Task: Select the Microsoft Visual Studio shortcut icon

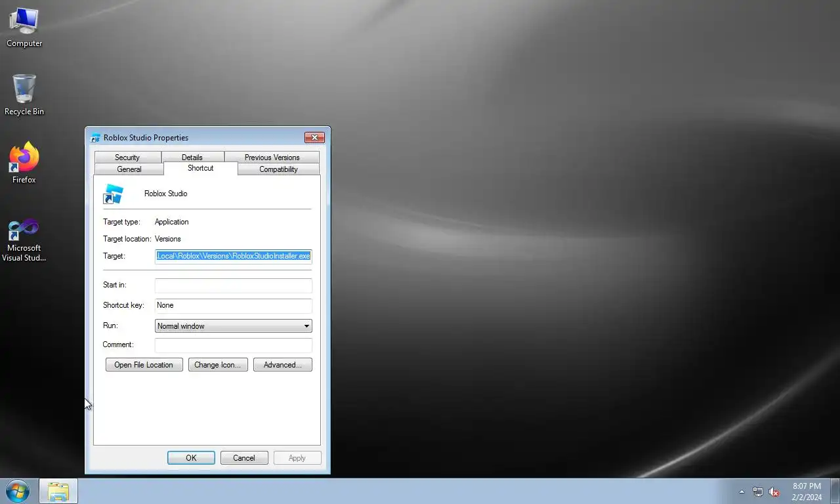Action: [x=24, y=240]
